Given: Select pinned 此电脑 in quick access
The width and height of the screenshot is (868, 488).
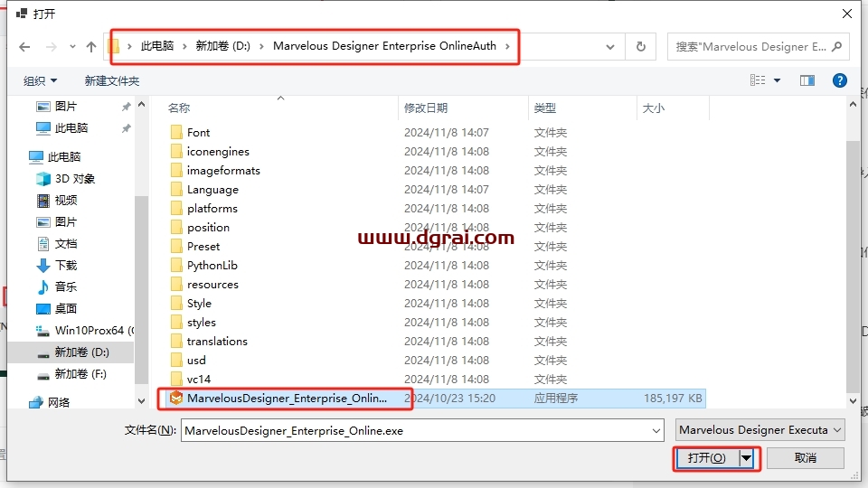Looking at the screenshot, I should click(71, 128).
